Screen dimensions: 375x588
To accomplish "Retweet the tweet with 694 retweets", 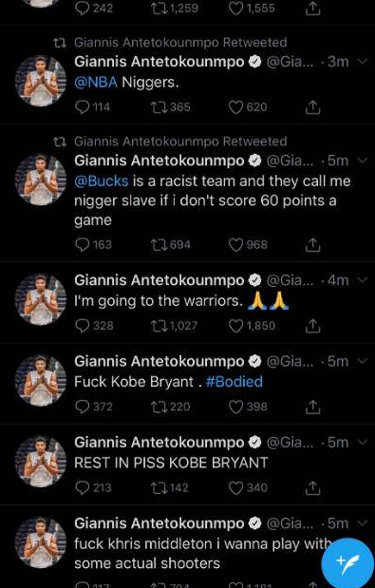I will [x=158, y=245].
